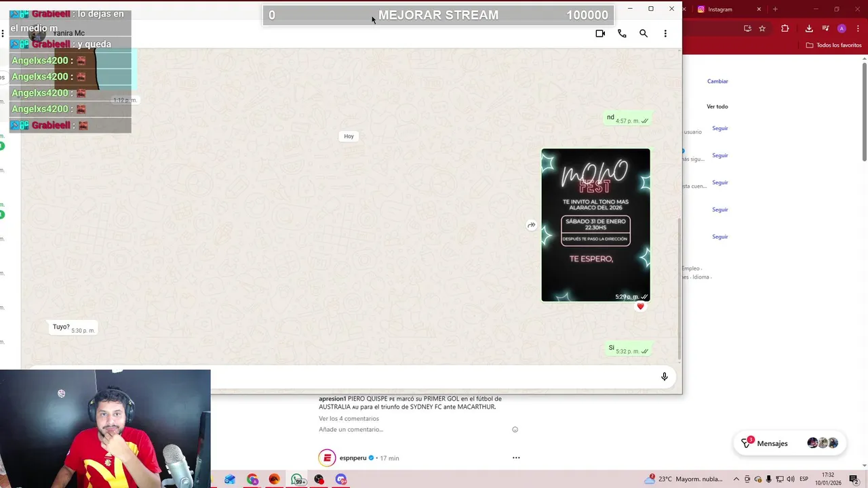Open the media control playlist icon

825,28
